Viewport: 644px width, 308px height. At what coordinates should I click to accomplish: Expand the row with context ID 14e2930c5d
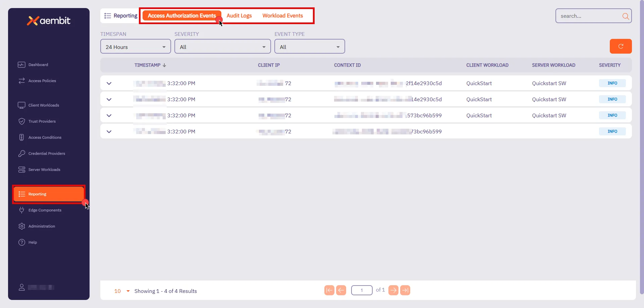(109, 100)
